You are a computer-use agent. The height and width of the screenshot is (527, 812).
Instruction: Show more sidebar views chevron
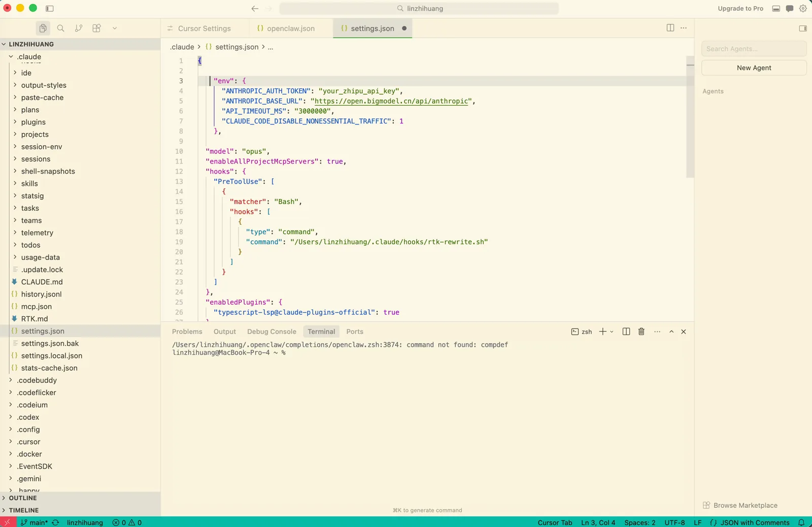pos(115,28)
